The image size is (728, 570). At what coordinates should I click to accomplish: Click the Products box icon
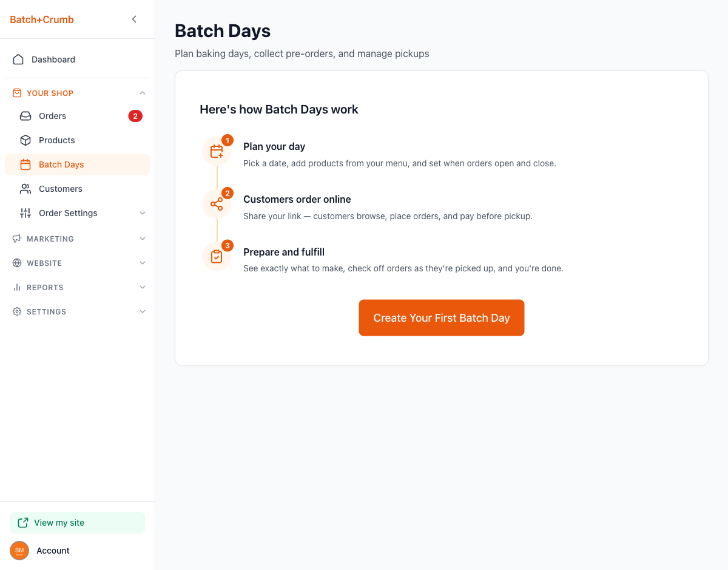click(x=25, y=140)
